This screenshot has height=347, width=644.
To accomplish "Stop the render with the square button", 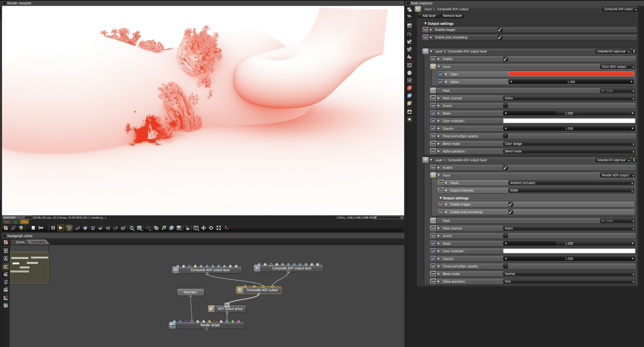I will (x=33, y=228).
